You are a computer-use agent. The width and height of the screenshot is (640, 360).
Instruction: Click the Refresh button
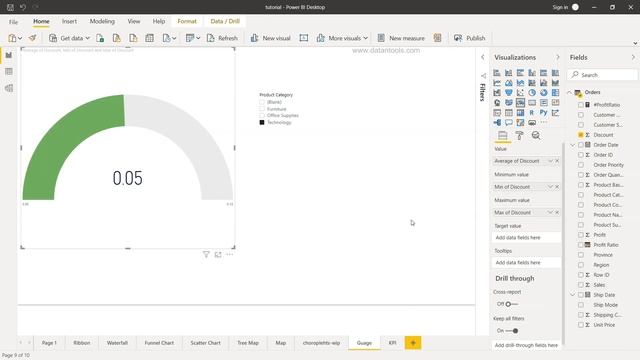click(222, 38)
